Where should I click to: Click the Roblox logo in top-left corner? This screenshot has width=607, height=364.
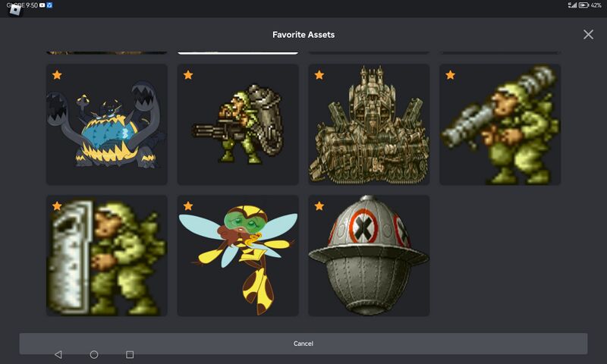click(15, 10)
